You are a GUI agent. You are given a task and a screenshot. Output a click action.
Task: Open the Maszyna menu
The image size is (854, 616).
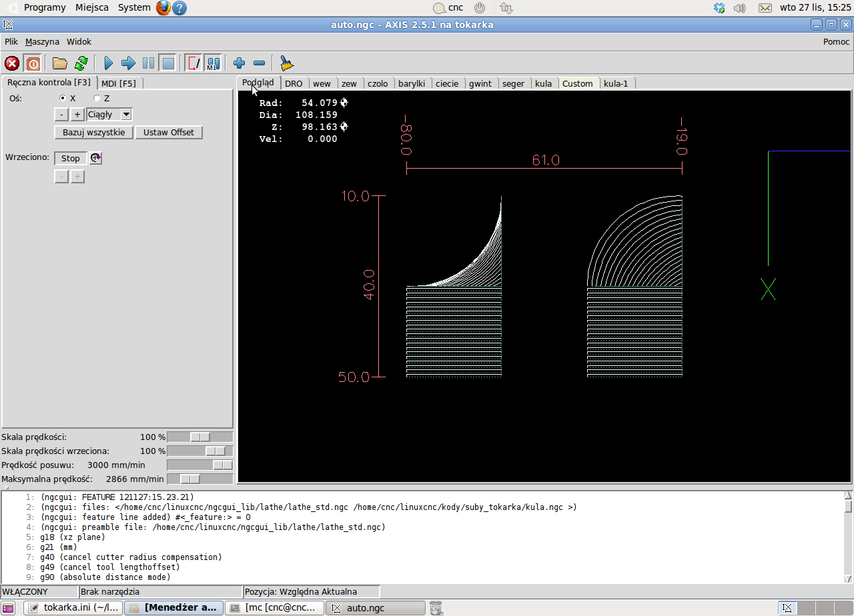pyautogui.click(x=42, y=41)
